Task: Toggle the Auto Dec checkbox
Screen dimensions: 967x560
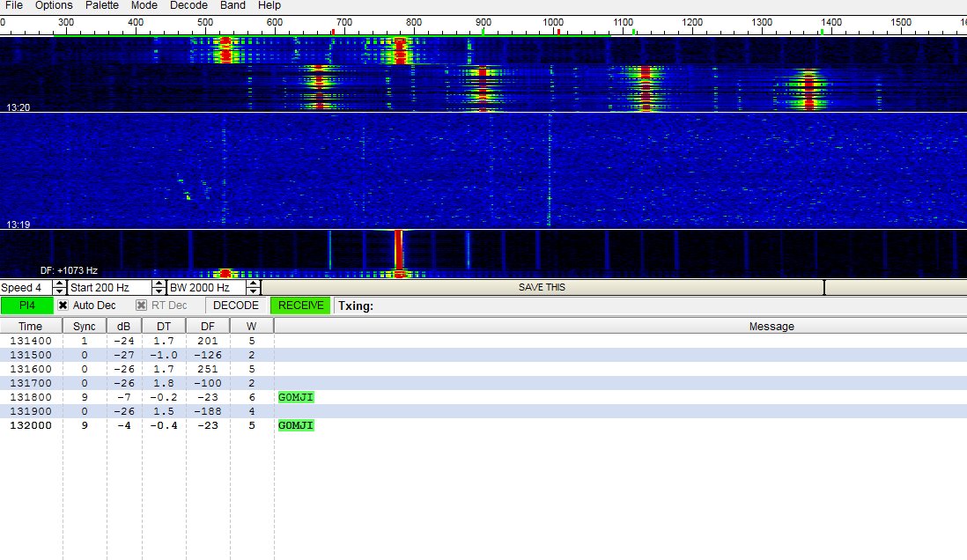Action: click(x=63, y=306)
